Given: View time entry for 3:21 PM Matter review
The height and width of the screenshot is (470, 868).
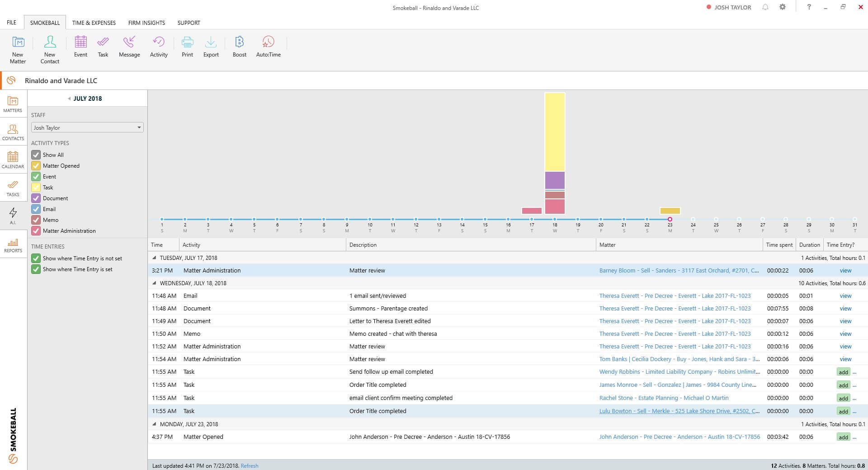Looking at the screenshot, I should pyautogui.click(x=845, y=270).
